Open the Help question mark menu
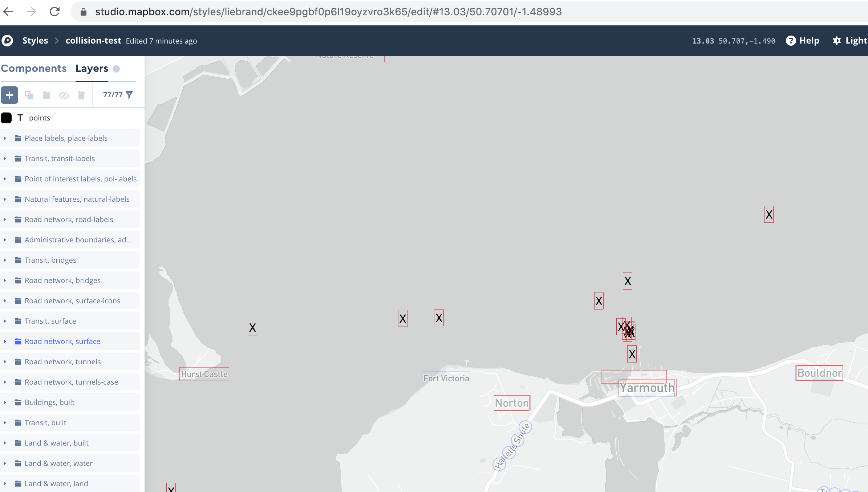 tap(802, 41)
